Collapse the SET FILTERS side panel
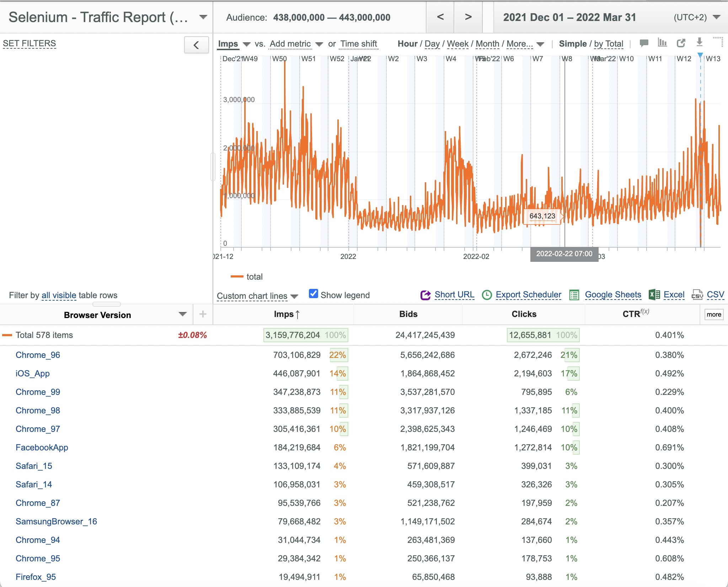The height and width of the screenshot is (587, 728). [x=196, y=45]
